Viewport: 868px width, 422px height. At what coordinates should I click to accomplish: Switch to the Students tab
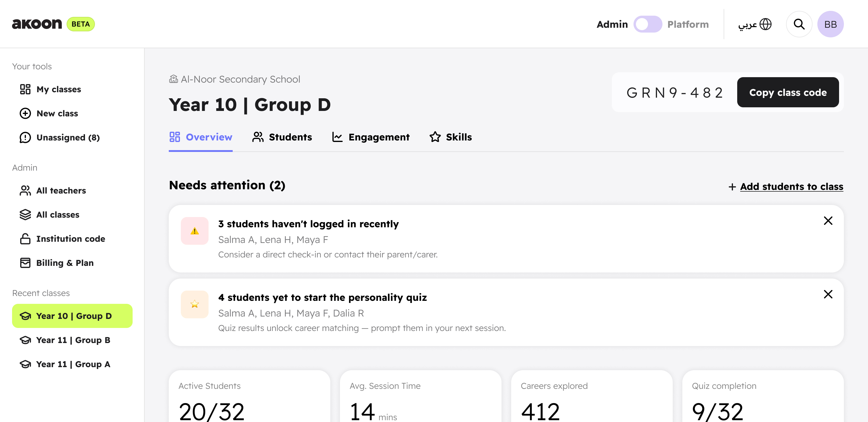click(x=282, y=137)
